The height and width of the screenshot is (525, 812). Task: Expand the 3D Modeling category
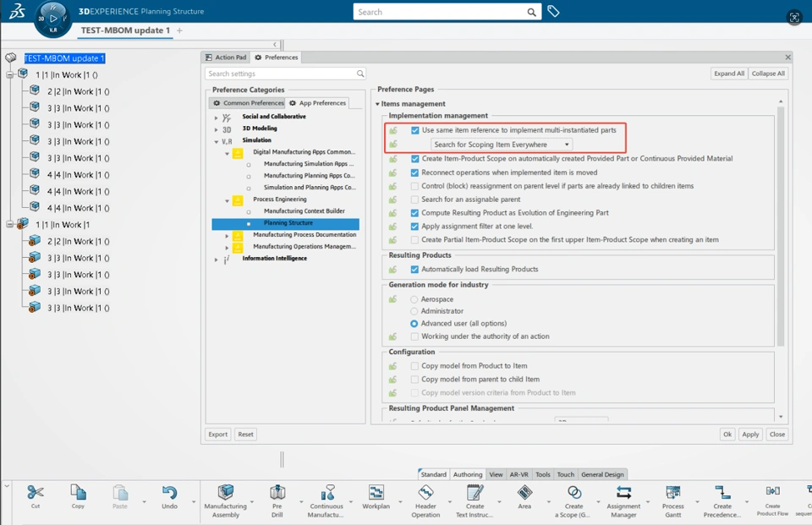216,129
